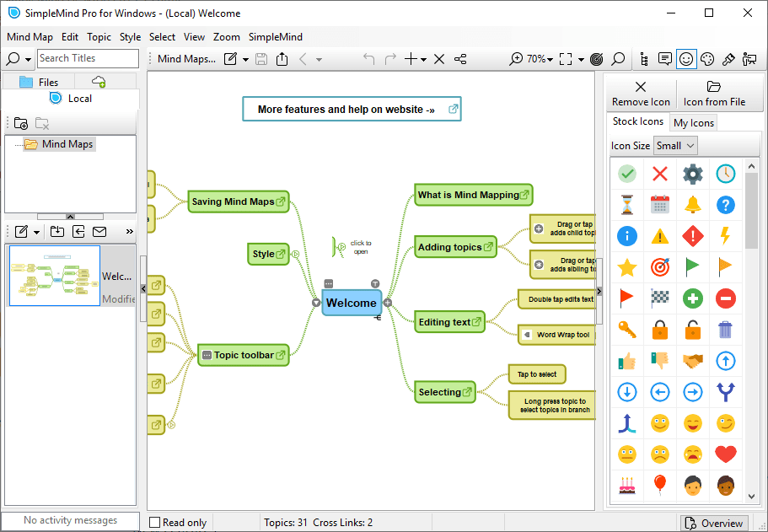
Task: Open the Icon Size dropdown
Action: point(675,146)
